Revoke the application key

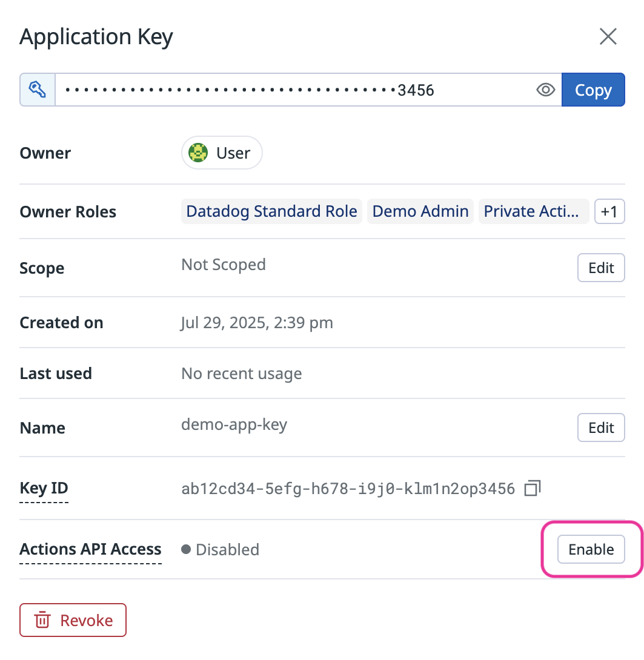pos(73,620)
